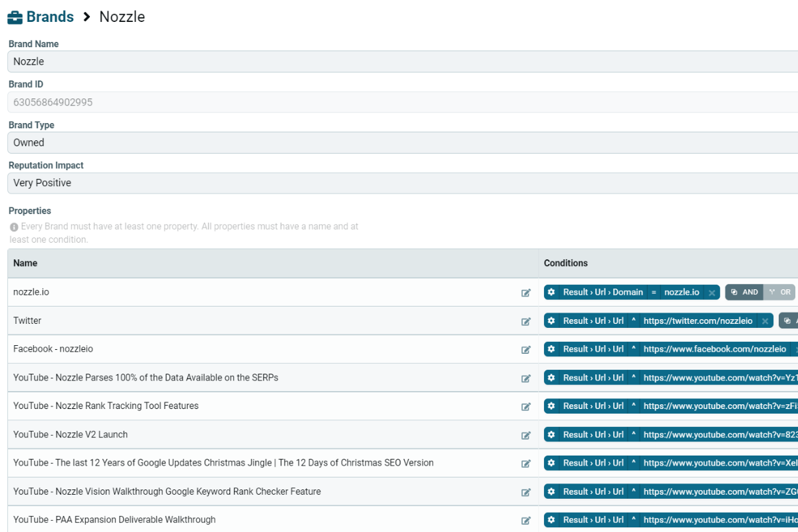Select YouTube - PAA Expansion Deliverable Walkthrough text
This screenshot has width=798, height=532.
114,520
